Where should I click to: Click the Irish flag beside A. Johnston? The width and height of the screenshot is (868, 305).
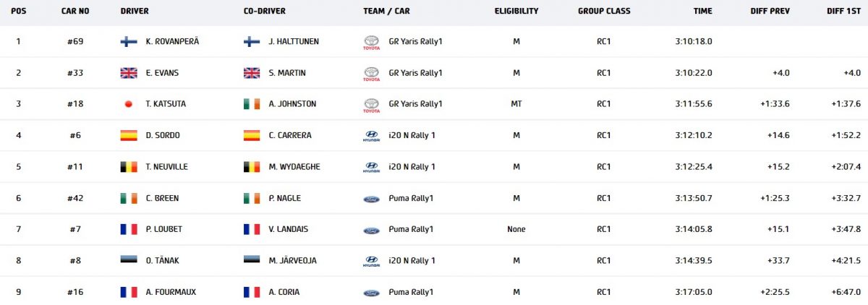pyautogui.click(x=252, y=104)
